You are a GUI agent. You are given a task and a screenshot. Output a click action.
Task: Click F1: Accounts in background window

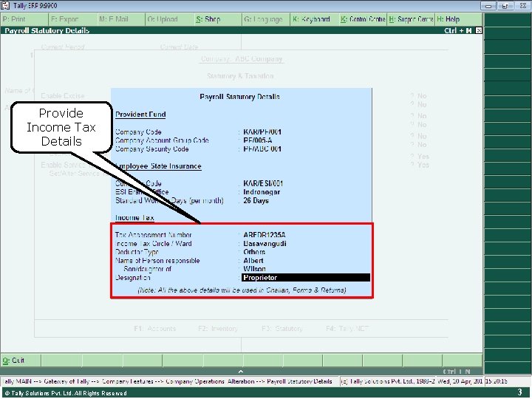pyautogui.click(x=155, y=328)
